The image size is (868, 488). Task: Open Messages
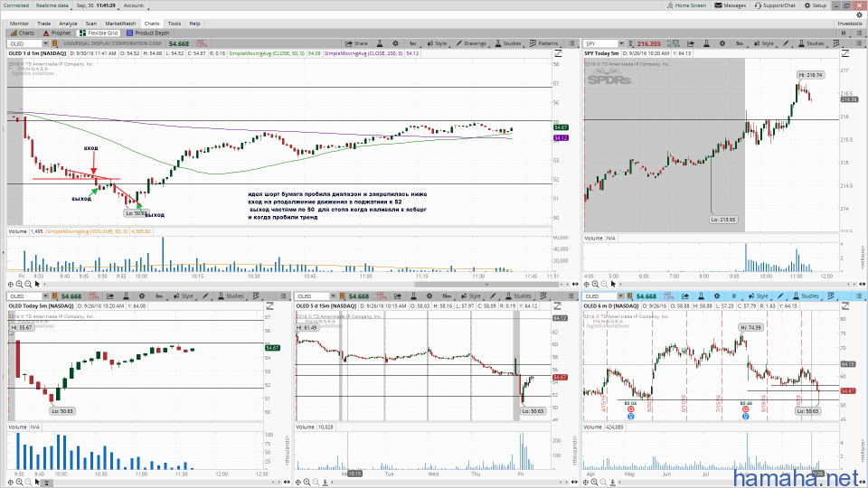[x=731, y=5]
